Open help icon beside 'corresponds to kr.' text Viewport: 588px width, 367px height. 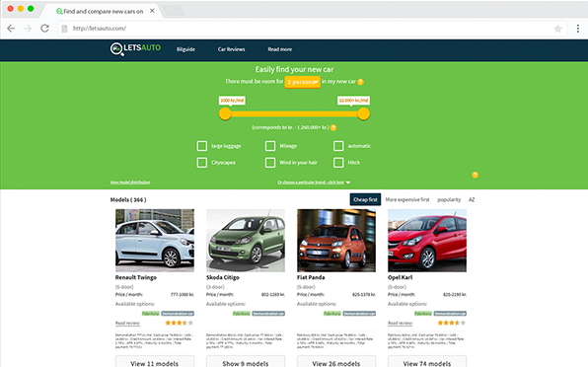(x=333, y=128)
